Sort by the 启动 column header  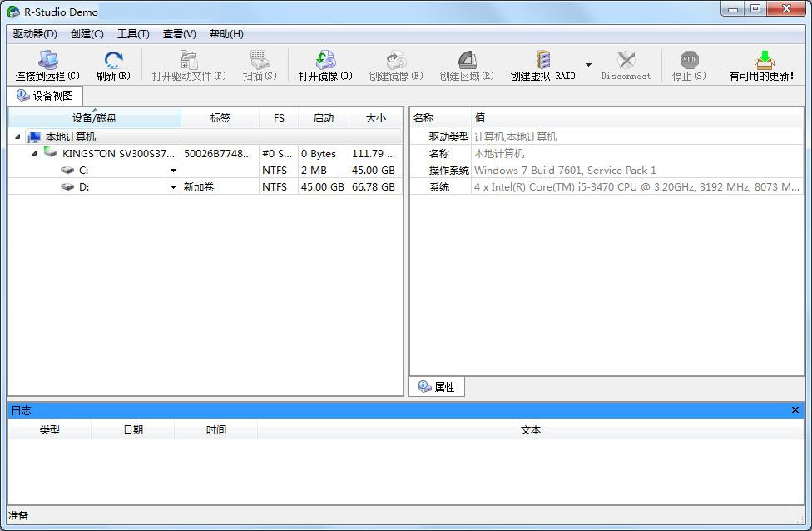(323, 117)
